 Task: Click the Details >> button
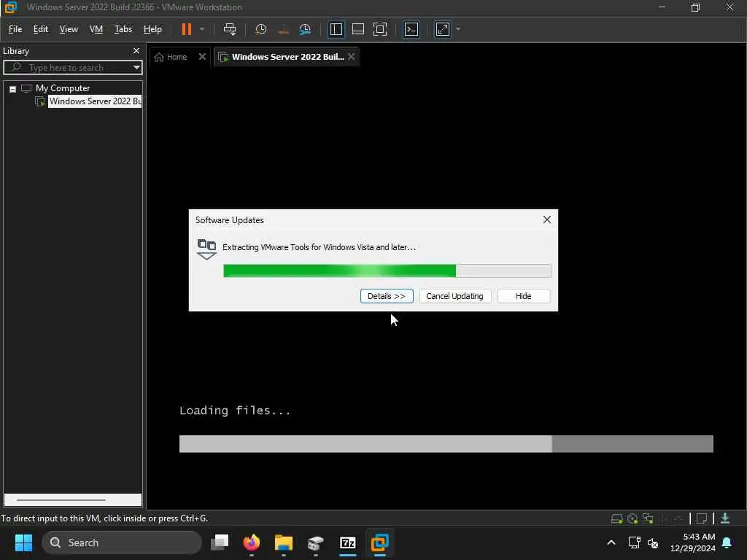coord(387,296)
